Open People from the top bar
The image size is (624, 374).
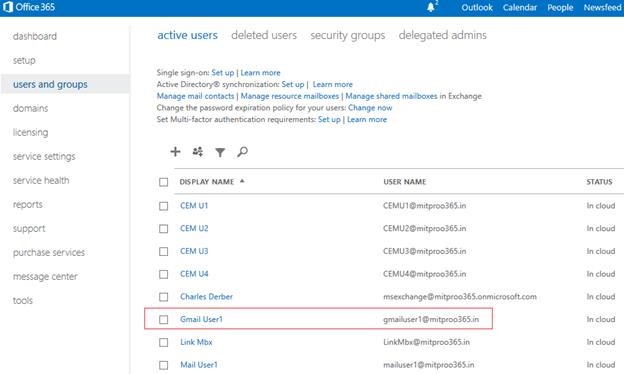(560, 8)
